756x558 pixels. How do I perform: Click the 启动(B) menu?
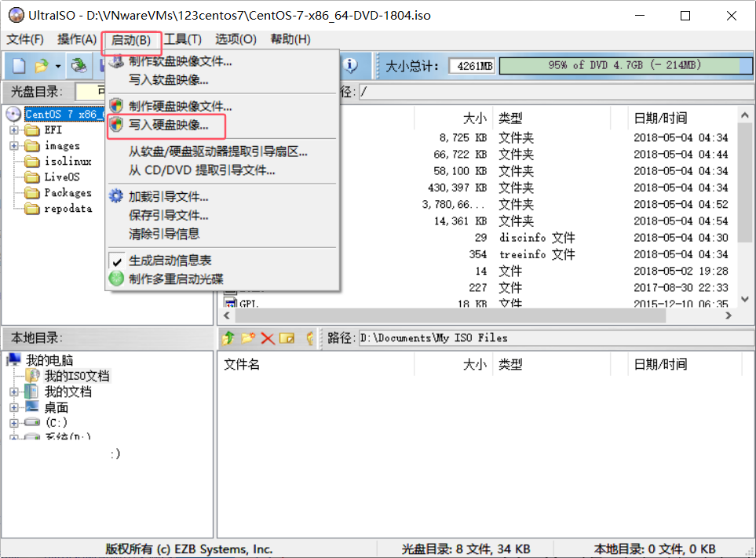pos(131,40)
